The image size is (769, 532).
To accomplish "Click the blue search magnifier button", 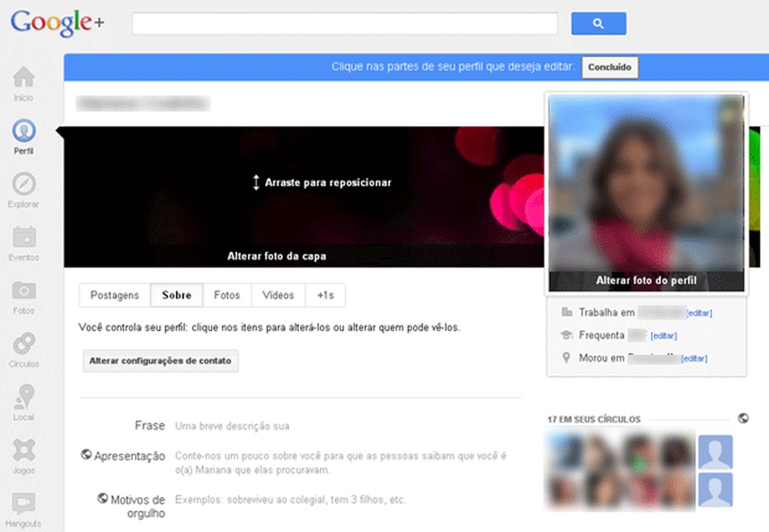I will click(x=599, y=23).
